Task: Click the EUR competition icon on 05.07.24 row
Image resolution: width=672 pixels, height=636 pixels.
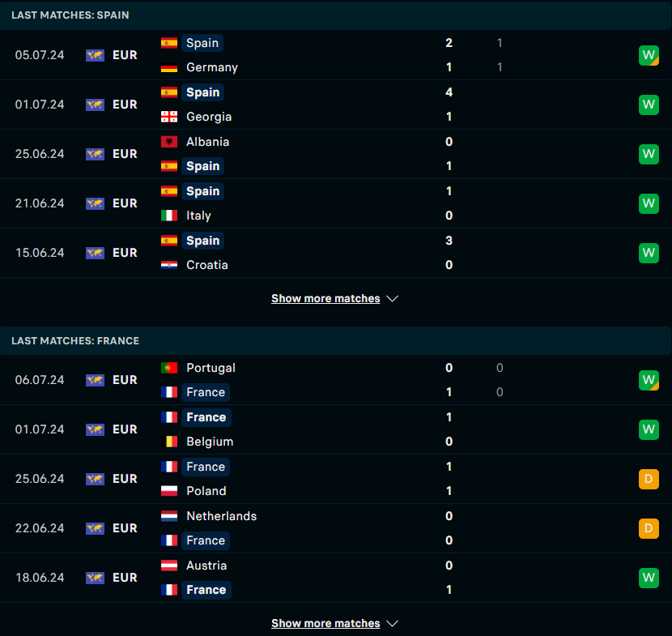Action: click(x=96, y=56)
